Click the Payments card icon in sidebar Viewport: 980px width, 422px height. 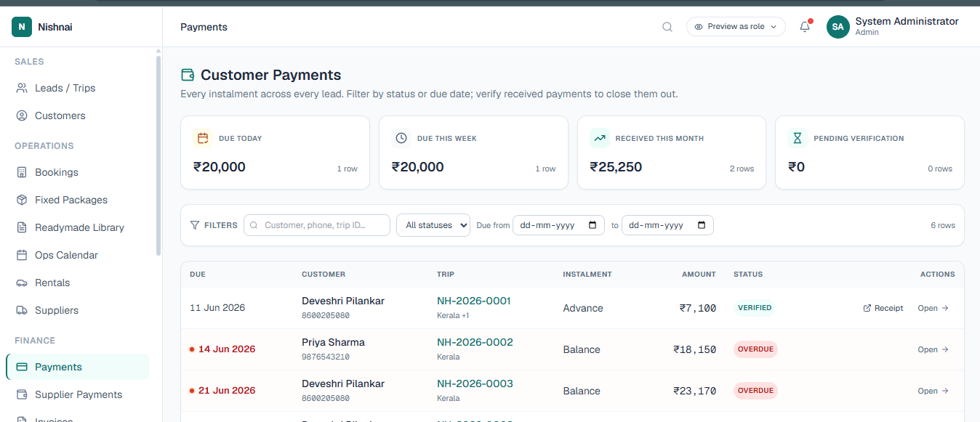pos(22,367)
